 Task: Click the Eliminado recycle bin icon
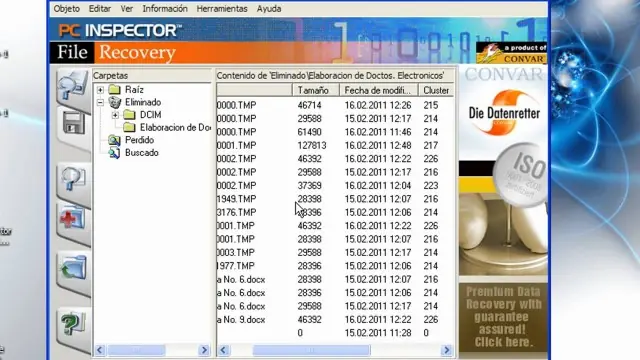point(115,102)
